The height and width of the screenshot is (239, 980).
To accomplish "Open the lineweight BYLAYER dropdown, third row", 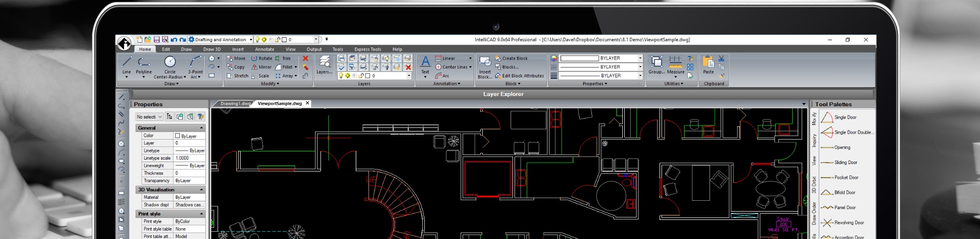I will pos(640,76).
